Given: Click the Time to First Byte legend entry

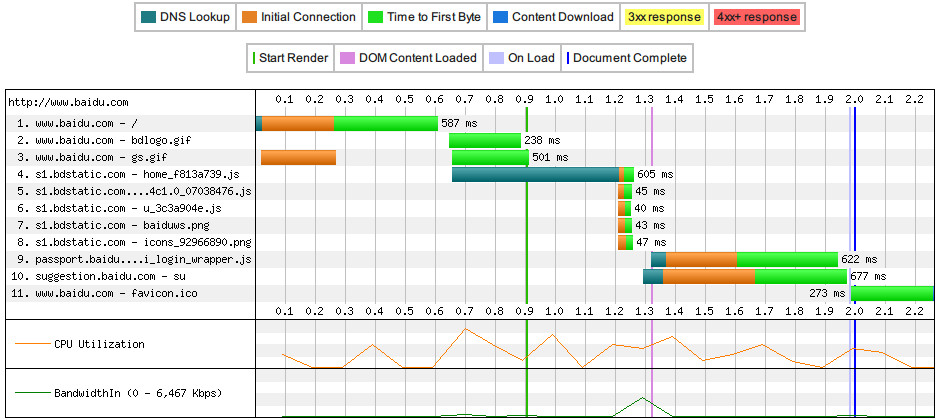Looking at the screenshot, I should tap(425, 17).
